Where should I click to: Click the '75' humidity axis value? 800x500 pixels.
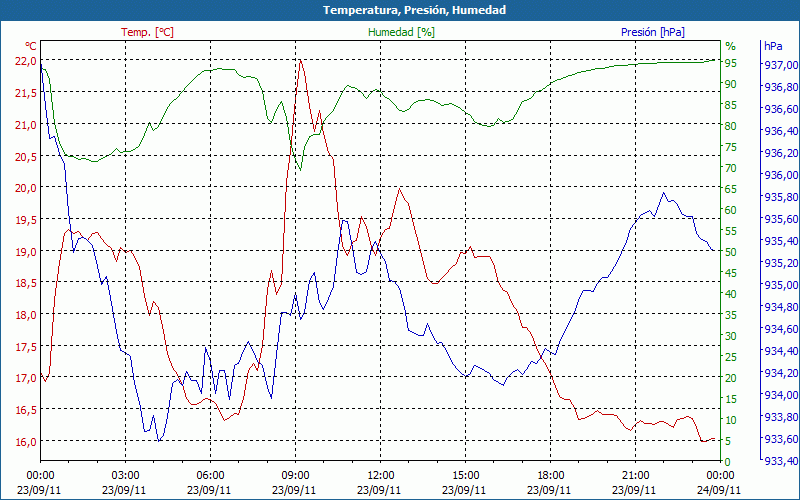click(730, 147)
